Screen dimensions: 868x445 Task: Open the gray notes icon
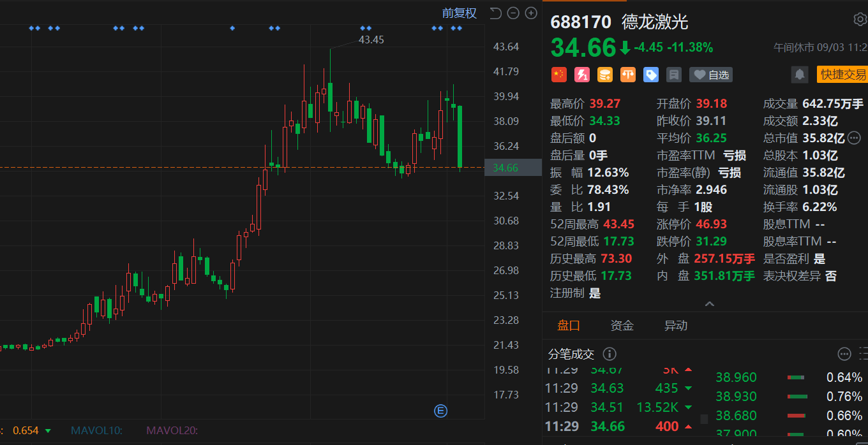(673, 75)
